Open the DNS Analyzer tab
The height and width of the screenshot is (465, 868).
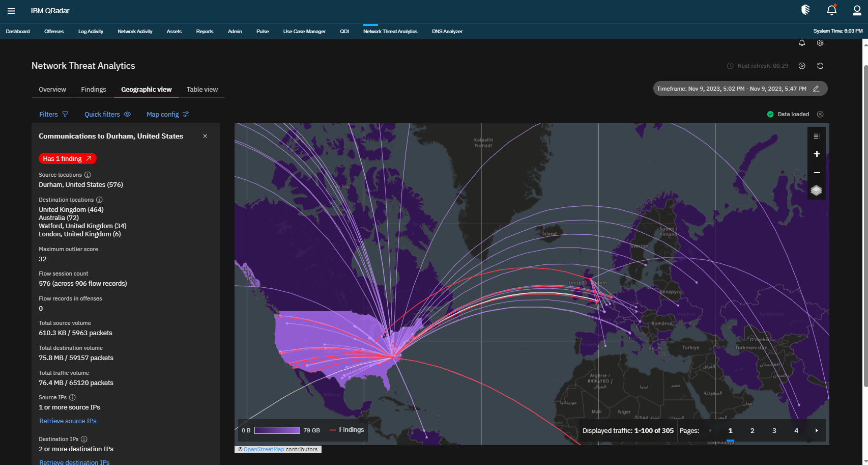tap(447, 32)
